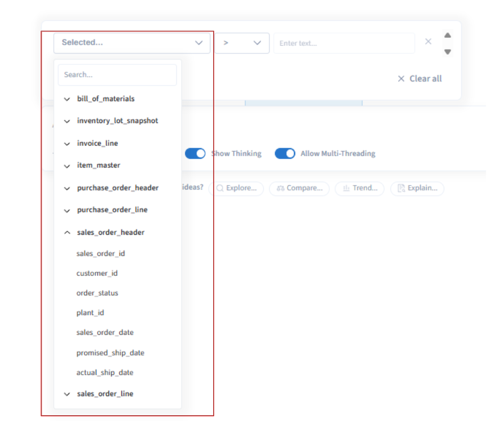Screen dimensions: 504x428
Task: Pick the promised_ship_date column
Action: click(x=110, y=352)
